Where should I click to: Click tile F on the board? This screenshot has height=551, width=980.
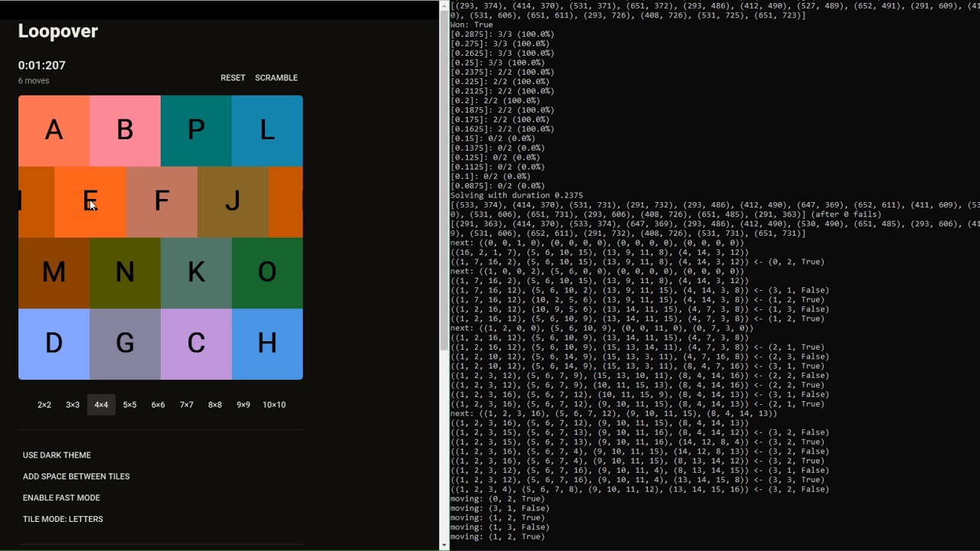click(x=162, y=202)
